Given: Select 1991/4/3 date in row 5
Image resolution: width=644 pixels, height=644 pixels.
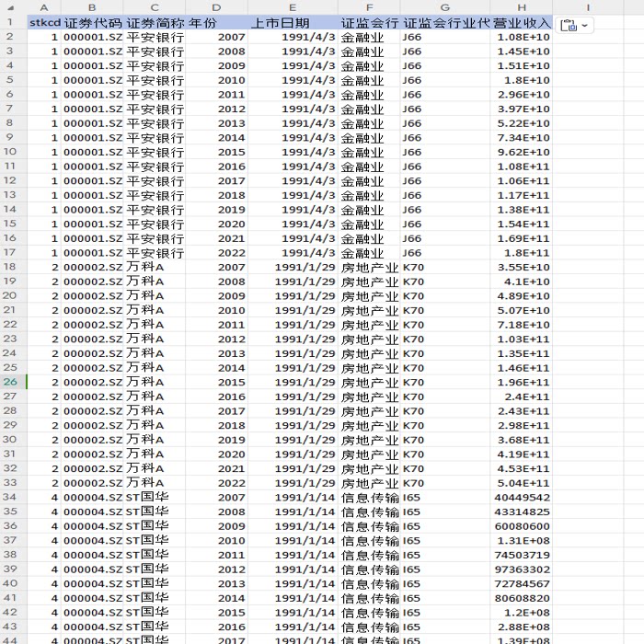Looking at the screenshot, I should pyautogui.click(x=293, y=80).
